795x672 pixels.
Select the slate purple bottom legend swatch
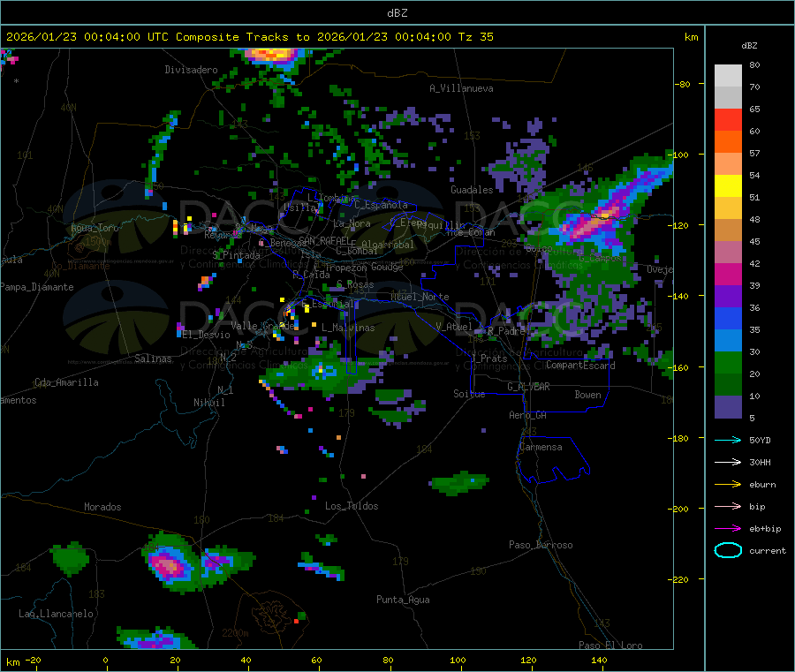(x=728, y=407)
